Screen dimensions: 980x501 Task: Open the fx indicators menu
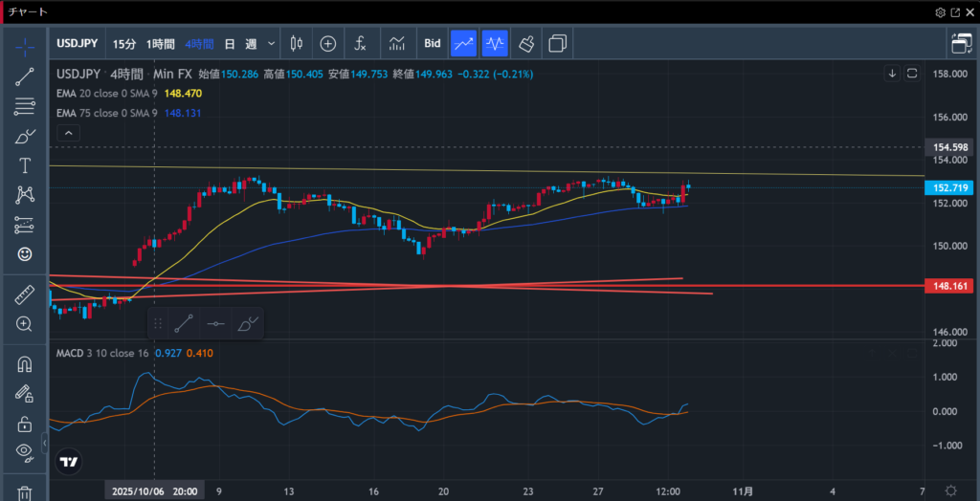360,43
